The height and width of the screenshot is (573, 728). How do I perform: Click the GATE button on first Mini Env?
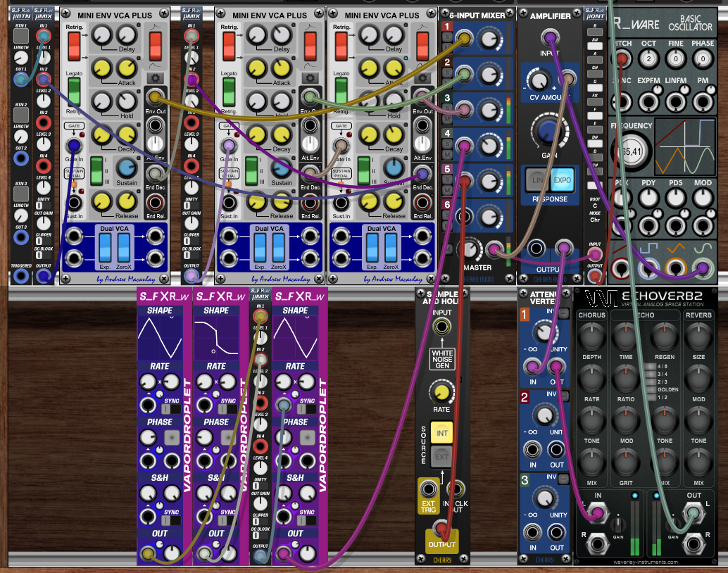tap(75, 126)
